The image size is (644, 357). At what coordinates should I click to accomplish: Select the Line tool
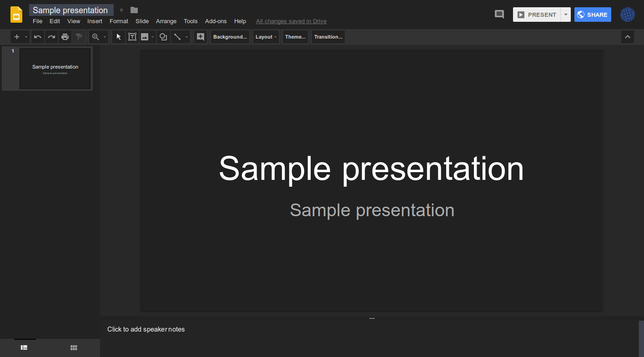[177, 37]
